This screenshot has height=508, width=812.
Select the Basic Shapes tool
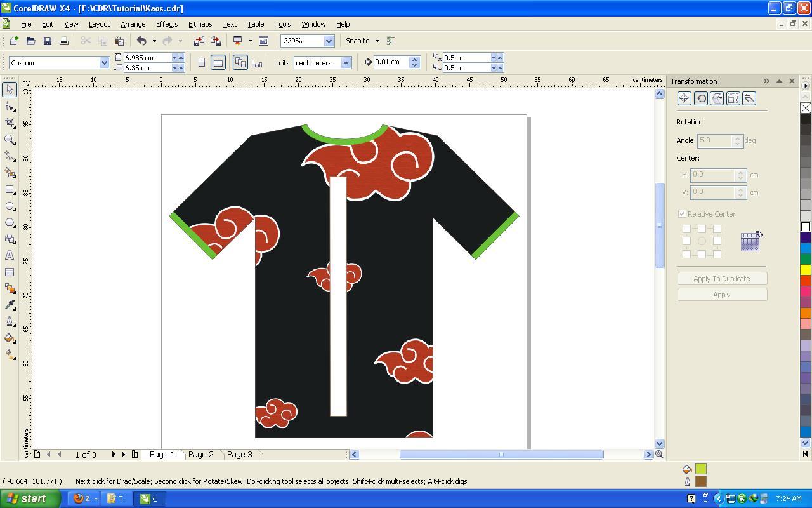10,239
